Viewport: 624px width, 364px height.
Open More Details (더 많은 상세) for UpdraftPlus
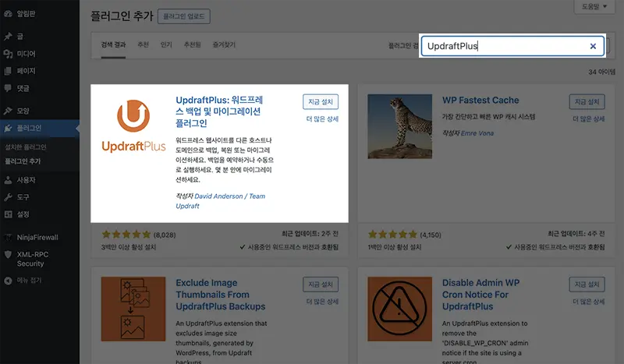[322, 119]
